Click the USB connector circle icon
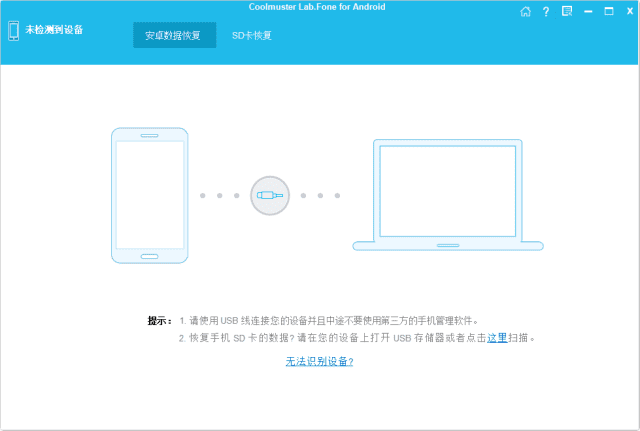Viewport: 640px width, 431px height. pyautogui.click(x=269, y=196)
